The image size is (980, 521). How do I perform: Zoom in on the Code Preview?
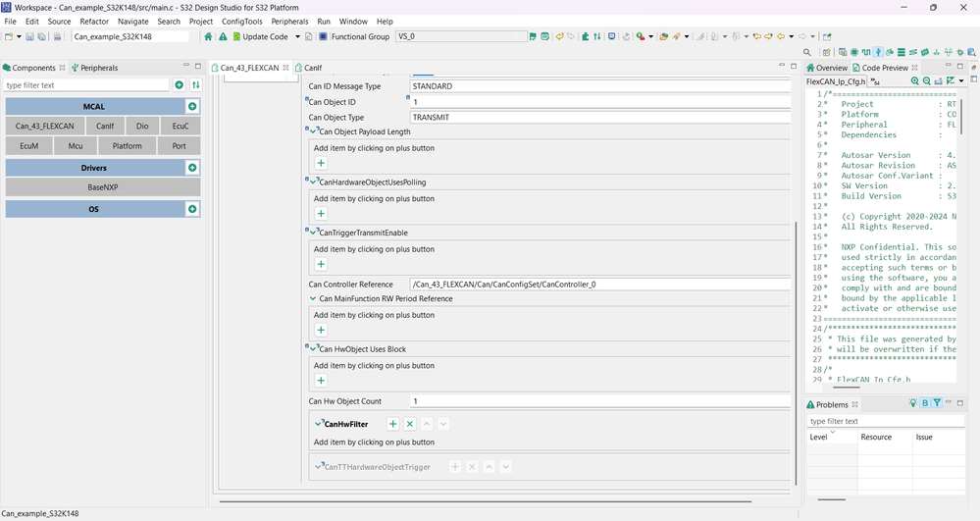(x=915, y=81)
